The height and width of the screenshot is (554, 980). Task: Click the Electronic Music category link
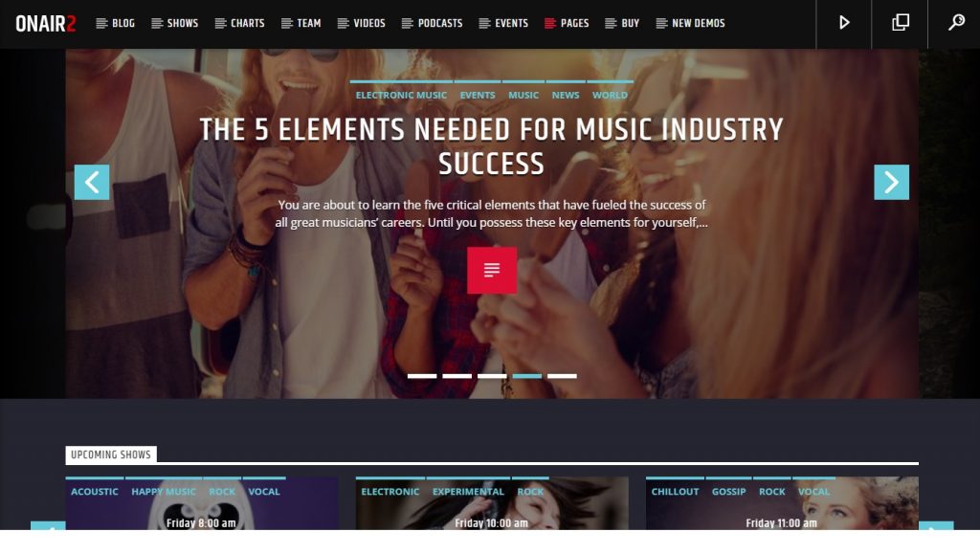pos(401,95)
